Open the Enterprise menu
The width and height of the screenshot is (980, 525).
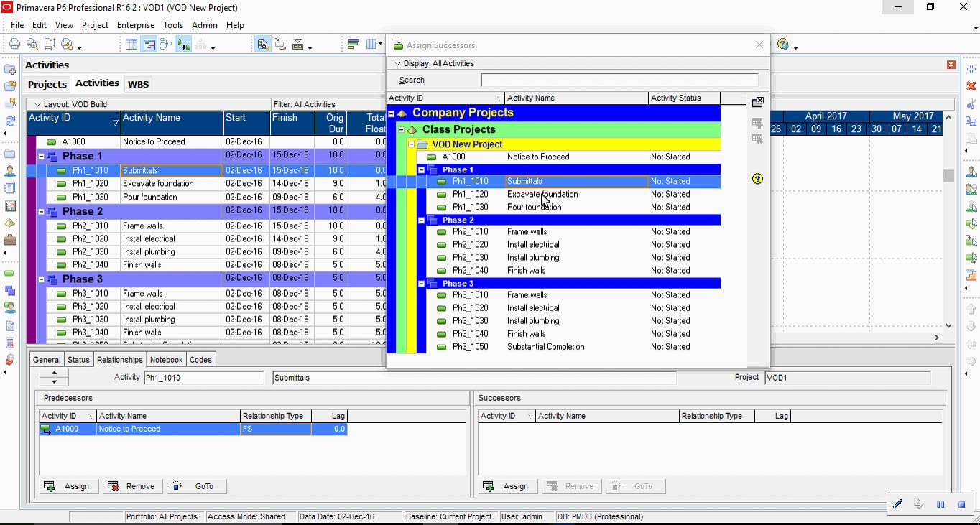(135, 25)
